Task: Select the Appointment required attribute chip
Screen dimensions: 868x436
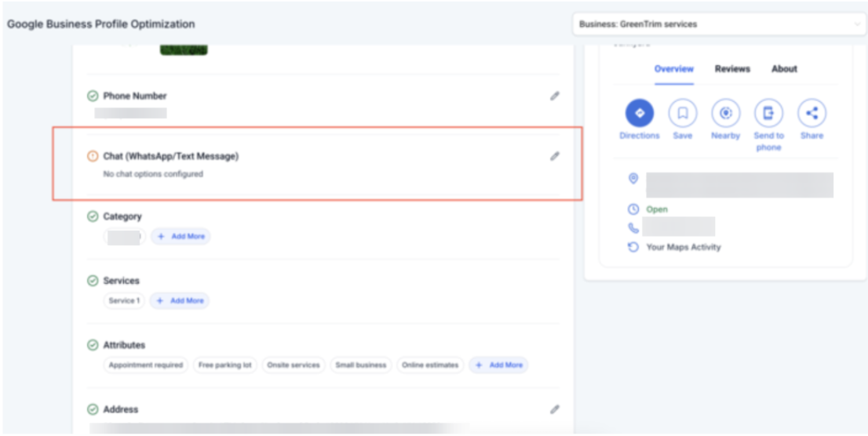Action: point(146,365)
